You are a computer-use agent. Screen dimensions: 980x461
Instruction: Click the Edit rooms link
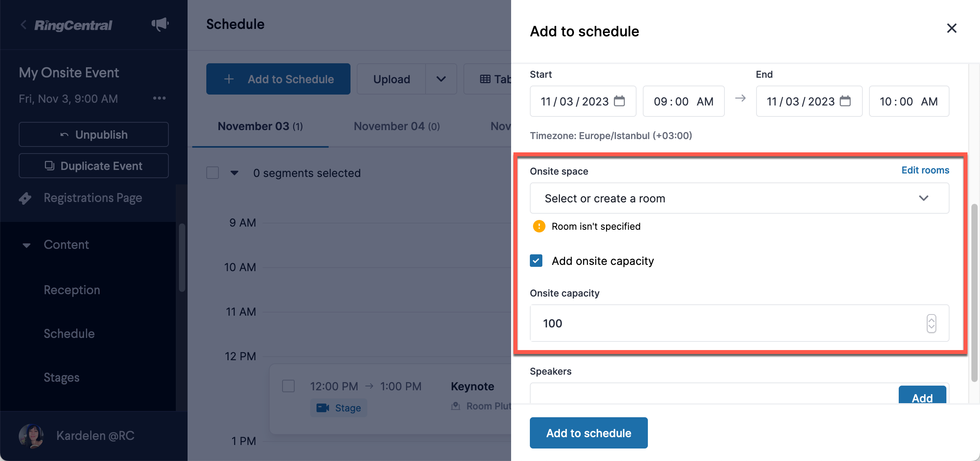coord(925,170)
